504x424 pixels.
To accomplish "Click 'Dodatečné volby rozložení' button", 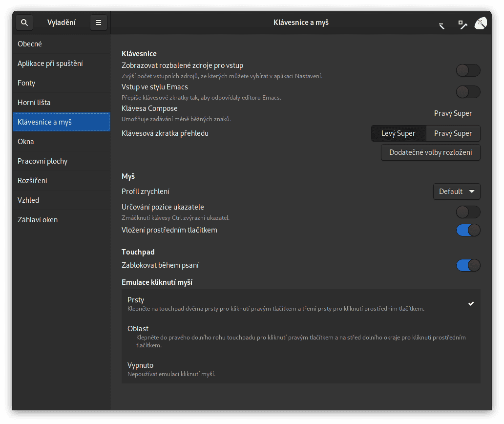I will point(430,152).
